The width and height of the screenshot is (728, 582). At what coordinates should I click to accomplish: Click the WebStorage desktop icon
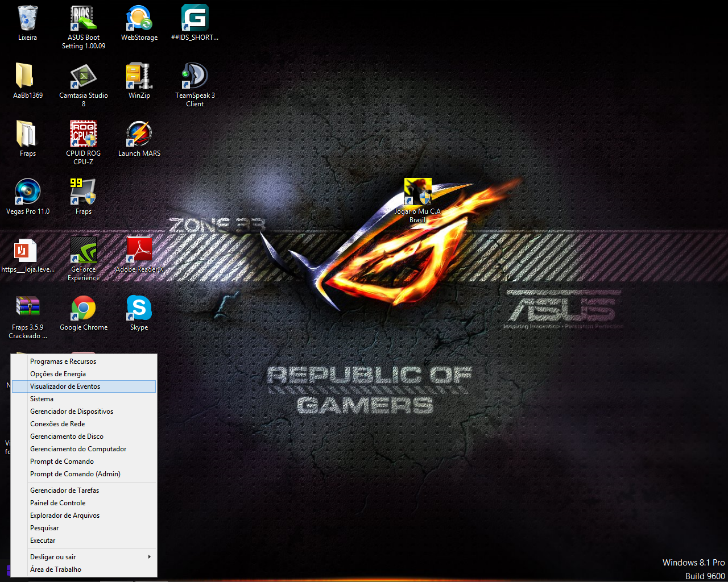coord(139,19)
